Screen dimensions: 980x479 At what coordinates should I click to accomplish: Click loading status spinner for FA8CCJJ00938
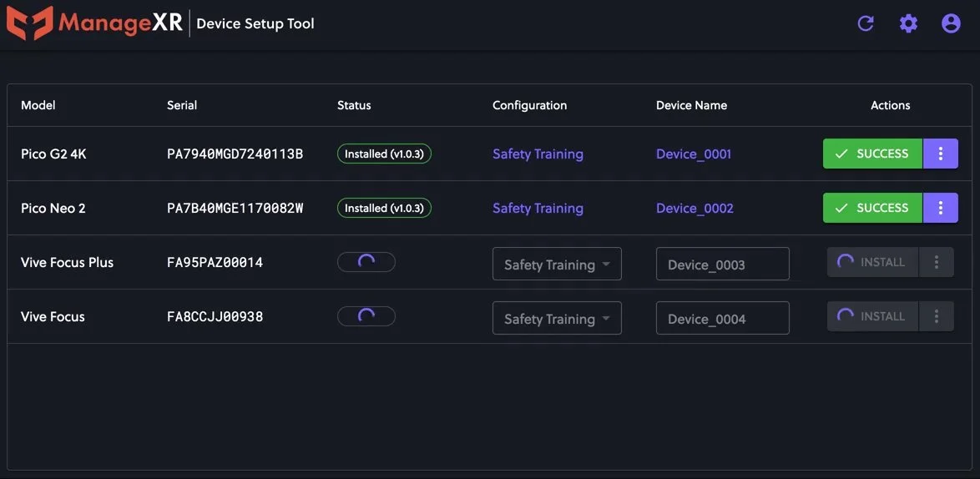[x=366, y=316]
